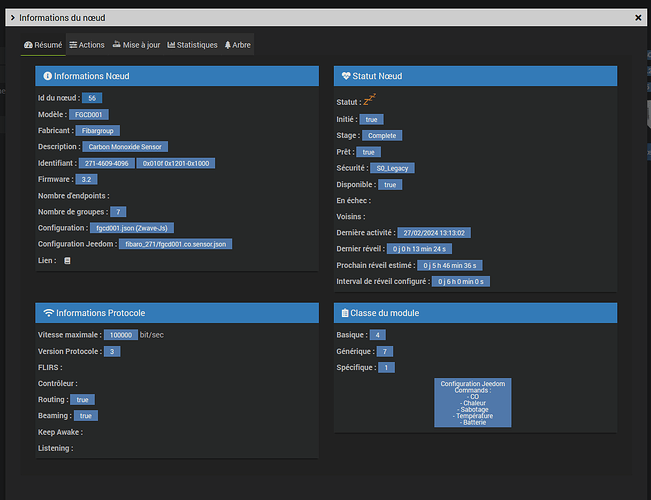Image resolution: width=651 pixels, height=500 pixels.
Task: Click the Keep Awake label
Action: tap(60, 432)
